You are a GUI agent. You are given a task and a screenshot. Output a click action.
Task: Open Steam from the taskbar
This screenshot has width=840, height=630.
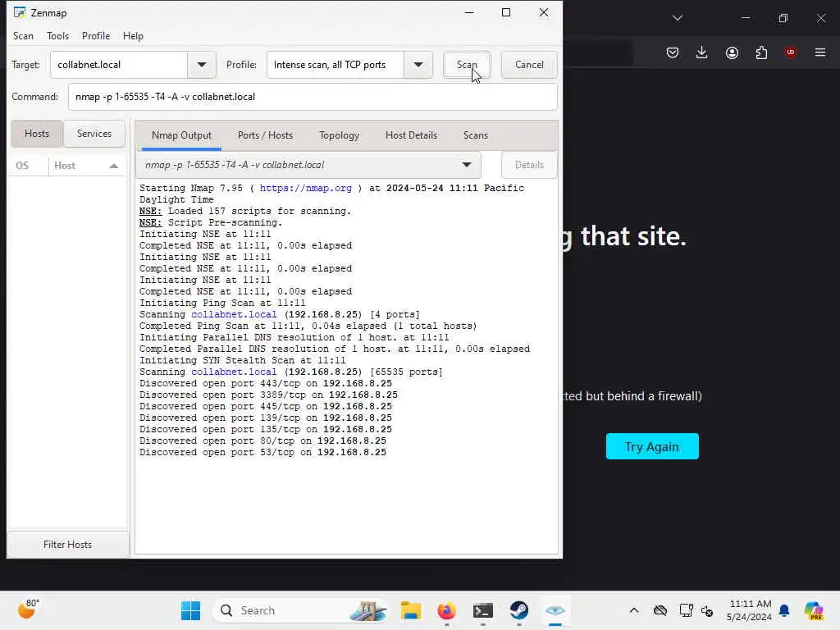[518, 610]
